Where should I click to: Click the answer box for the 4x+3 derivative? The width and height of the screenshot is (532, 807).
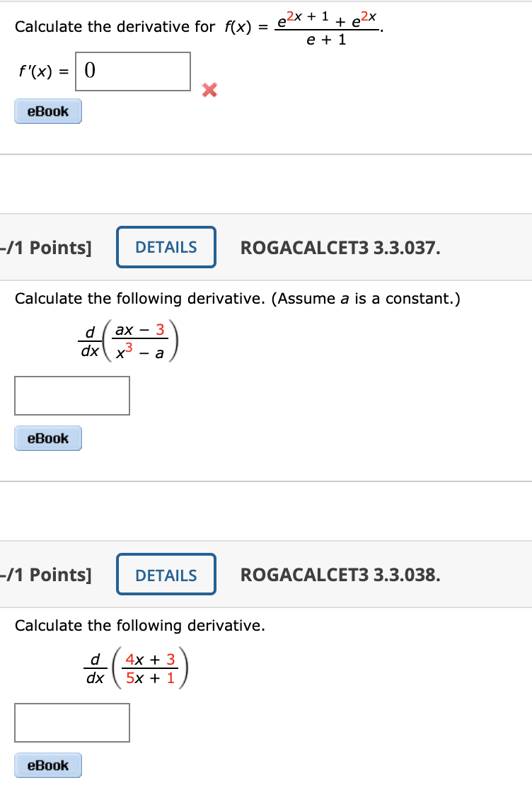71,722
